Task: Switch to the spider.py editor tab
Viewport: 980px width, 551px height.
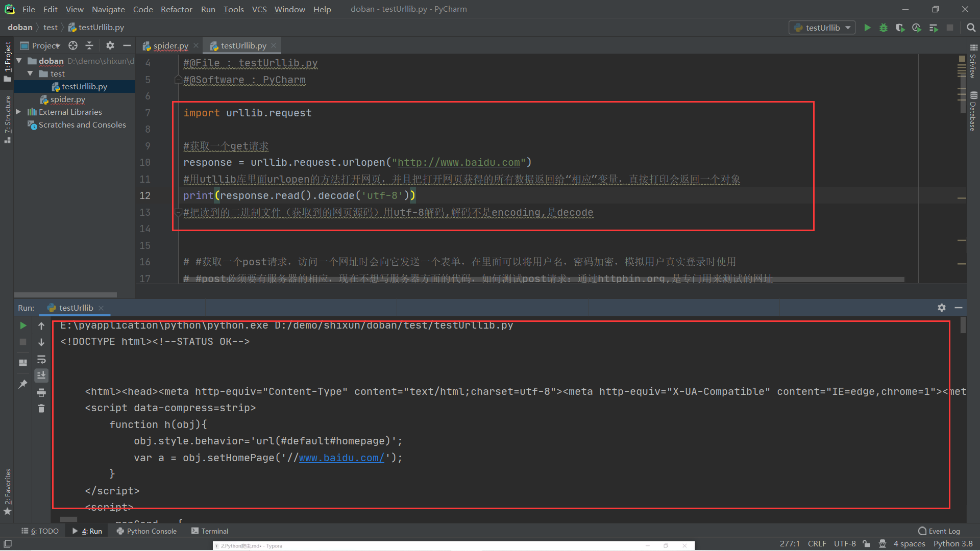Action: (x=170, y=45)
